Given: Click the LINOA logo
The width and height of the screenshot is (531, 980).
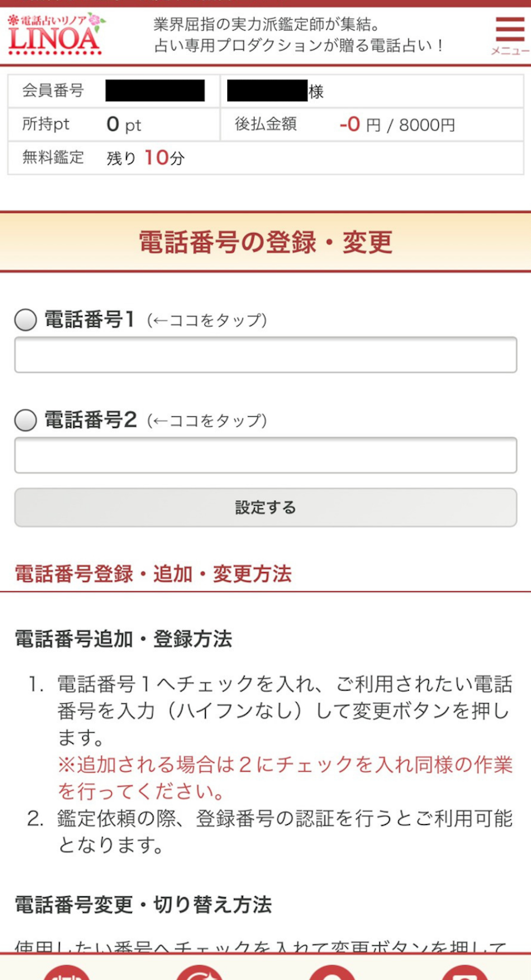Looking at the screenshot, I should tap(55, 35).
